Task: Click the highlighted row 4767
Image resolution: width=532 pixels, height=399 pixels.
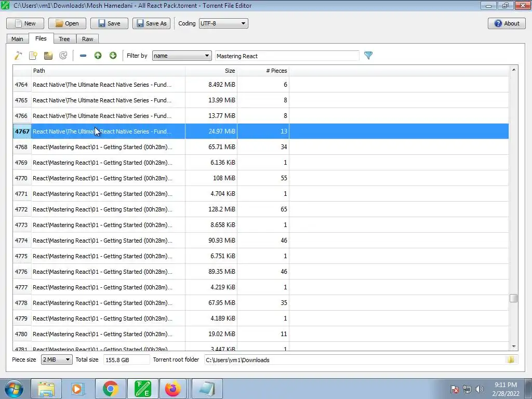Action: [x=261, y=131]
